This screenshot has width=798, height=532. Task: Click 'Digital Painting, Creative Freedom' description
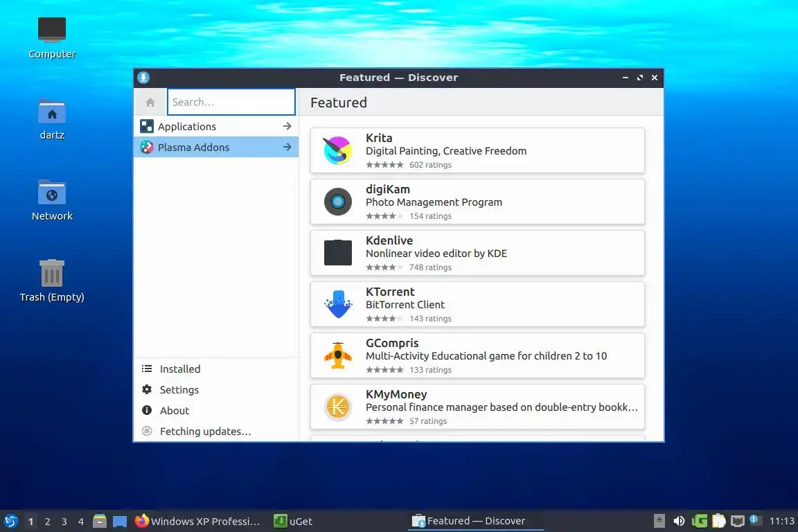(446, 151)
